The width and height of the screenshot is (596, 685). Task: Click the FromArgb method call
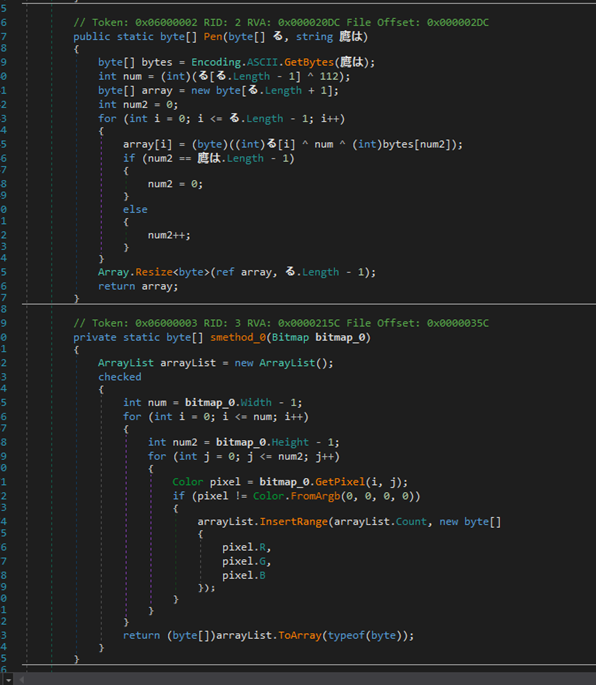pos(315,496)
